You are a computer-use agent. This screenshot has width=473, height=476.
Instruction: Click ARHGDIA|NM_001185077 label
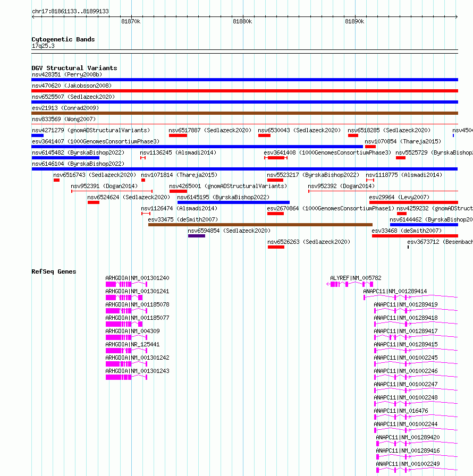(x=137, y=318)
